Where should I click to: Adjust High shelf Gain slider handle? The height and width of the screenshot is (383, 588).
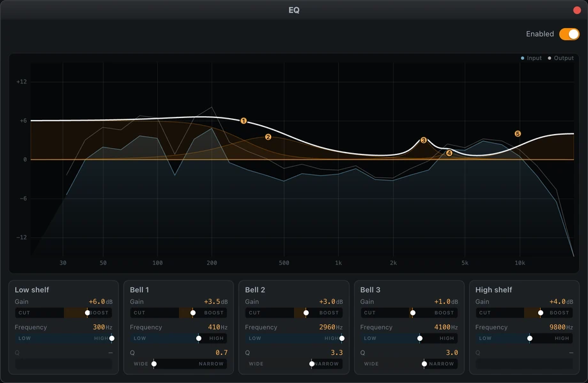tap(540, 313)
